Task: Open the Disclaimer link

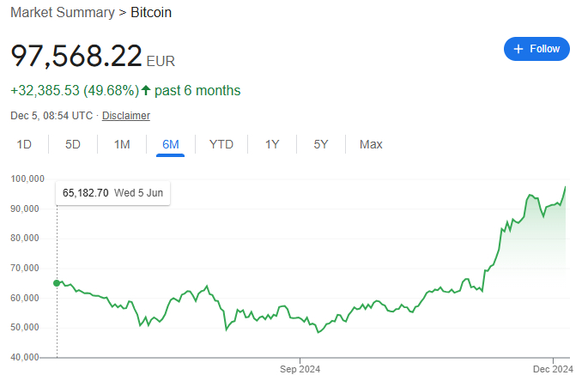Action: pos(126,116)
